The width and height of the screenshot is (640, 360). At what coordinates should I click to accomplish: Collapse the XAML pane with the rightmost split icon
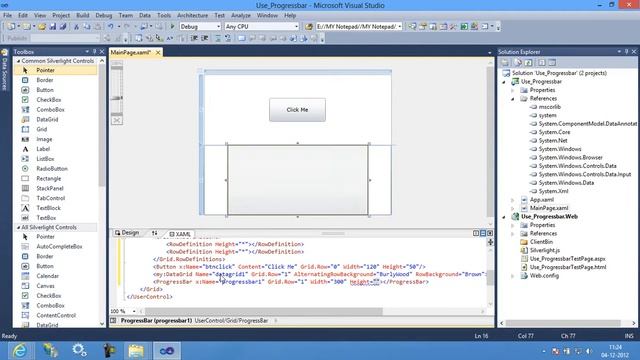click(x=490, y=233)
